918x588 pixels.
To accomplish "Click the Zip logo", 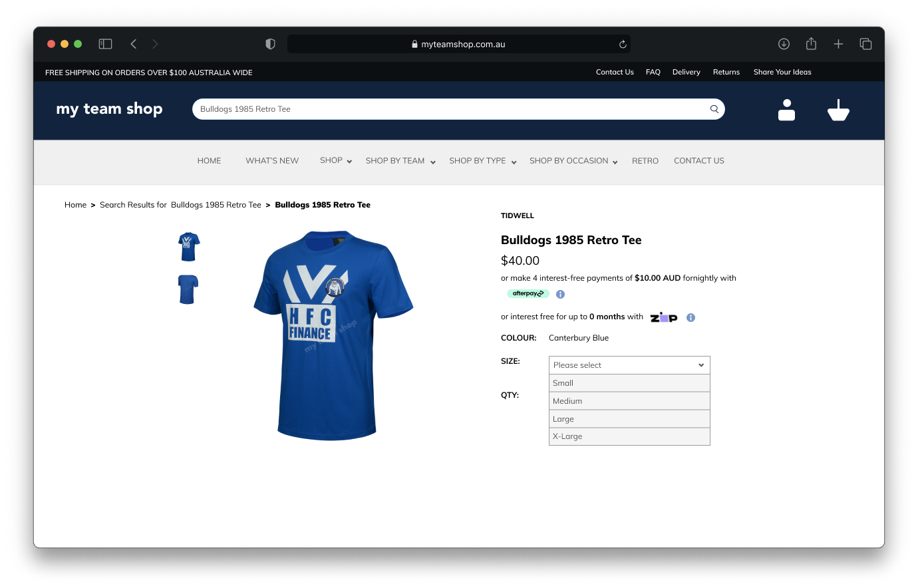I will point(664,317).
